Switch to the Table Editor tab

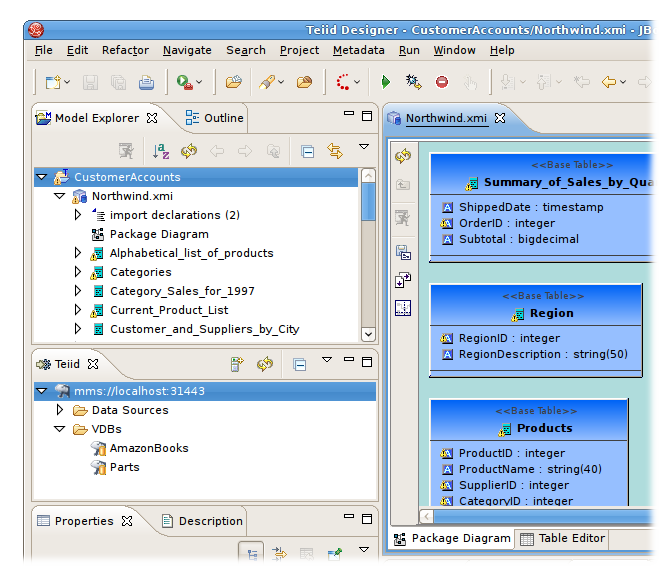562,538
